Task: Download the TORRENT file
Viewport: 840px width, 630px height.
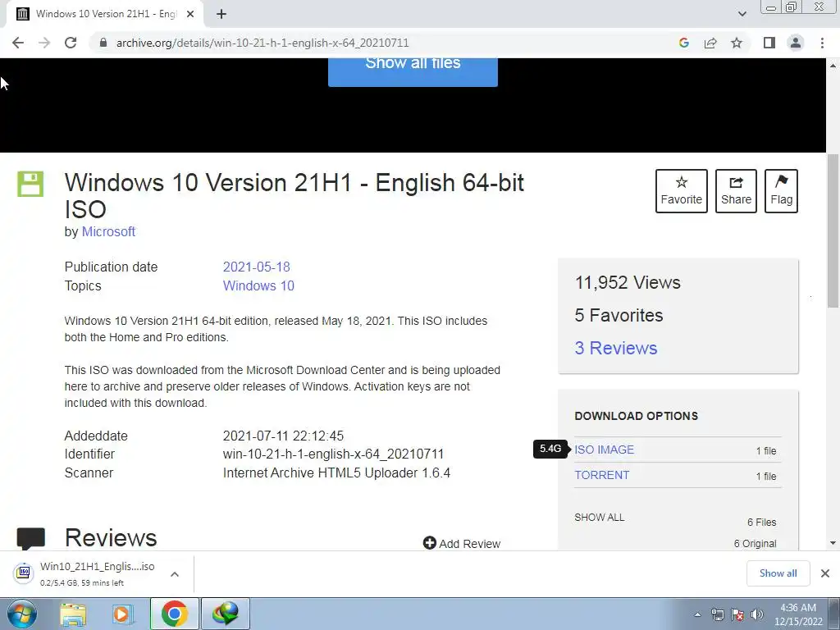Action: click(601, 475)
